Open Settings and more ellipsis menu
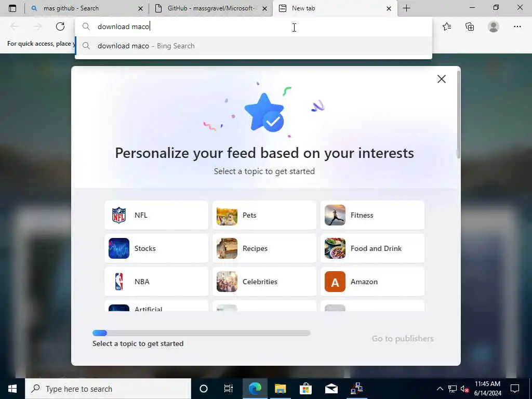This screenshot has height=399, width=532. tap(517, 26)
